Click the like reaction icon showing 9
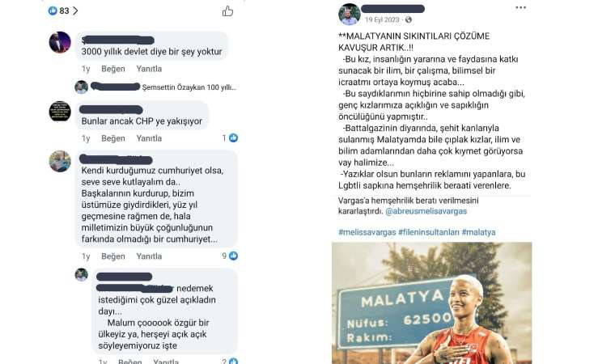Image resolution: width=615 pixels, height=364 pixels. pos(233,256)
